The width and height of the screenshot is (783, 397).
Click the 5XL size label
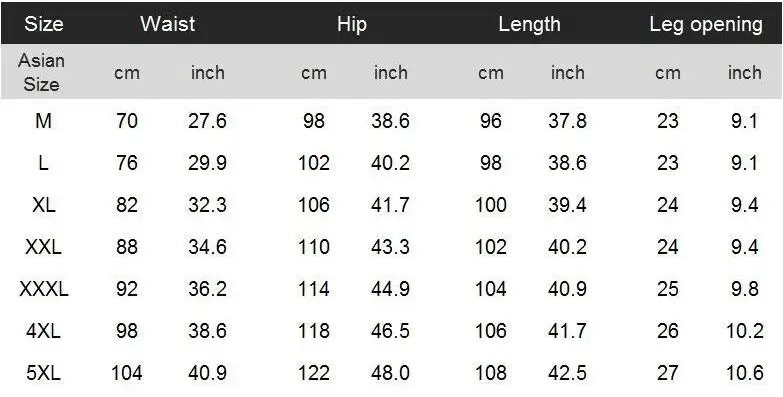[x=43, y=373]
